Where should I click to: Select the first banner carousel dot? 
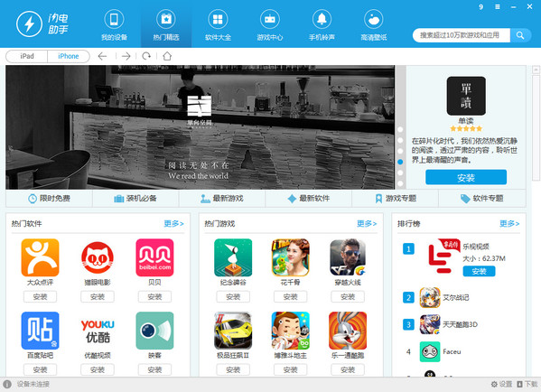click(x=400, y=129)
